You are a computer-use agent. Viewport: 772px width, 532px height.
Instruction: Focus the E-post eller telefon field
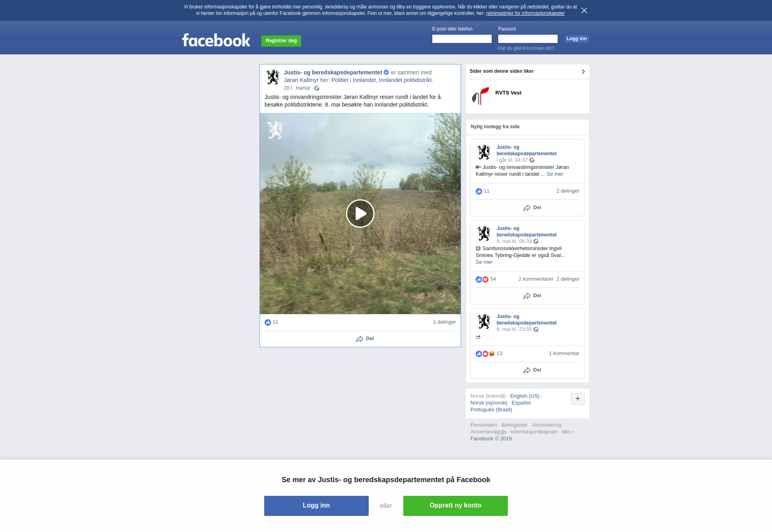point(462,39)
